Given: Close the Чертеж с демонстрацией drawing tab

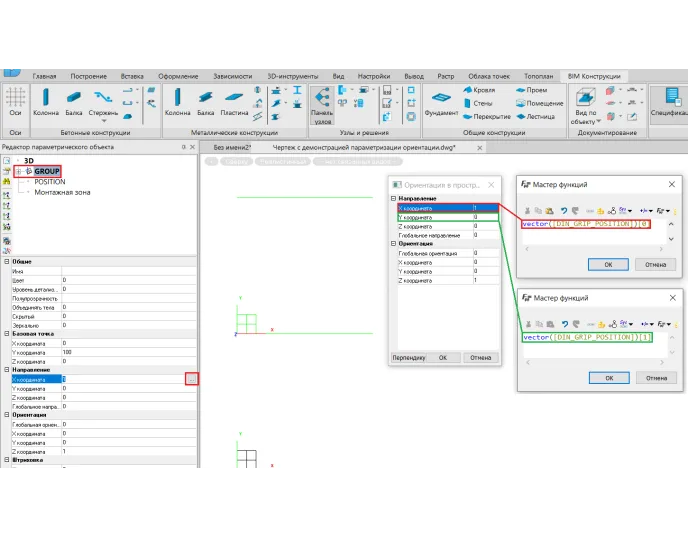Looking at the screenshot, I should point(480,148).
